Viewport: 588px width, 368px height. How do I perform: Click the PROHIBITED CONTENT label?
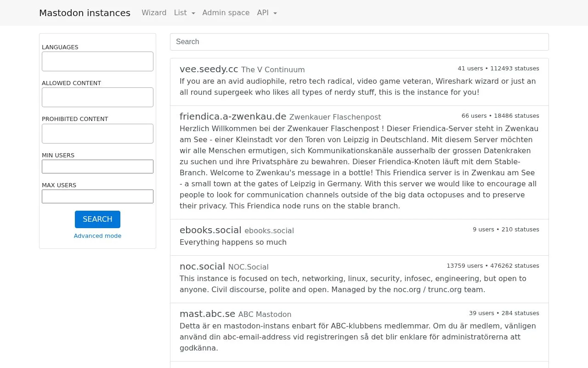(75, 119)
